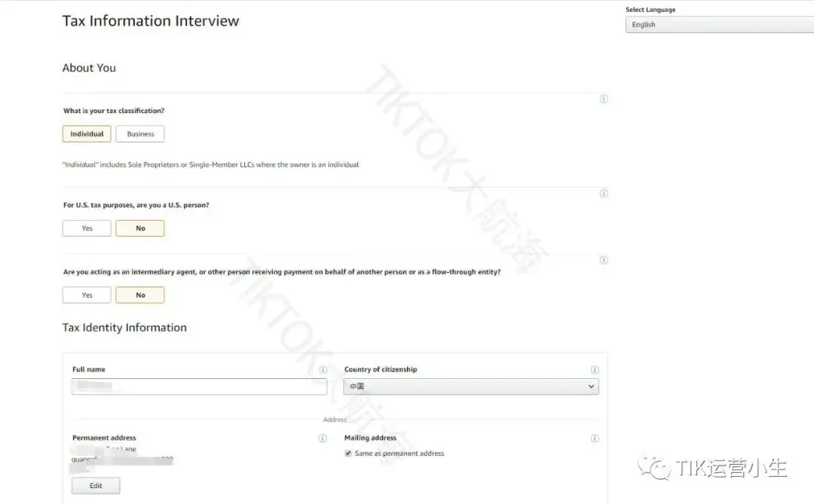The image size is (814, 504).
Task: Click info icon beside tax classification question
Action: coord(604,99)
